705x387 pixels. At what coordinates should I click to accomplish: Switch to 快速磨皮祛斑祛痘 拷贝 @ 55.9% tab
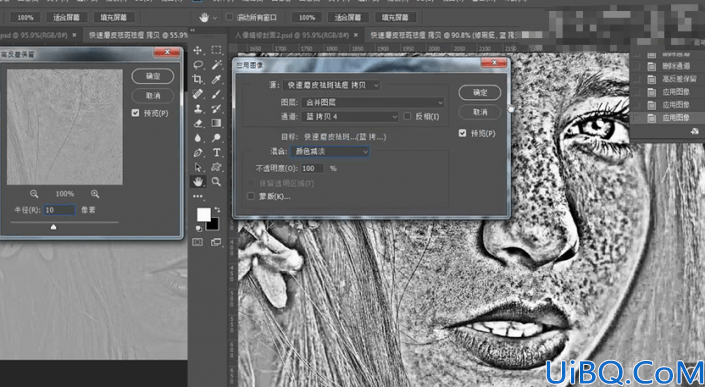[138, 35]
